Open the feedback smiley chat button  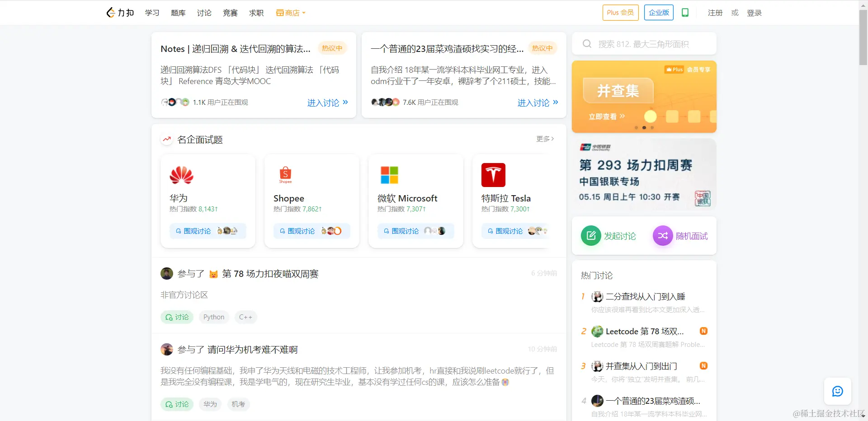(837, 391)
